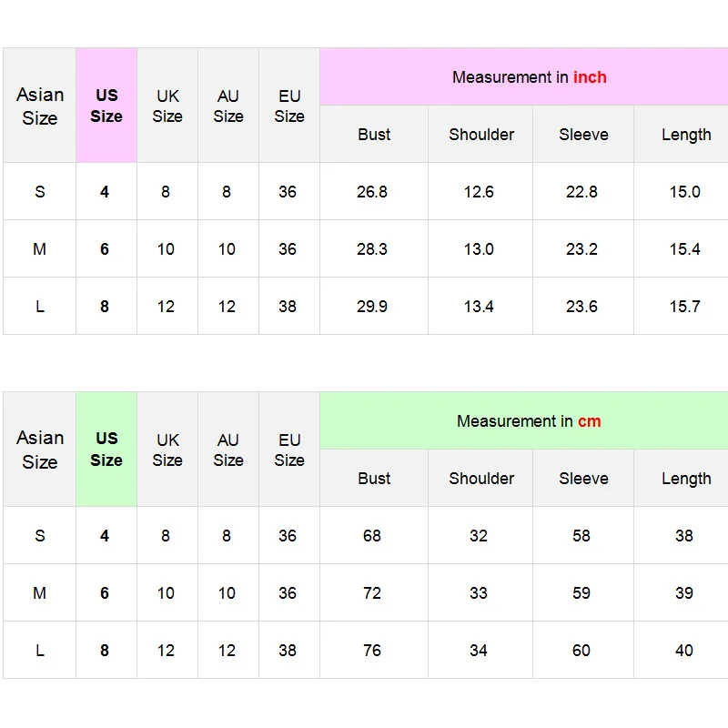728x728 pixels.
Task: Select shoulder value 12.6 in inch table
Action: (x=480, y=191)
